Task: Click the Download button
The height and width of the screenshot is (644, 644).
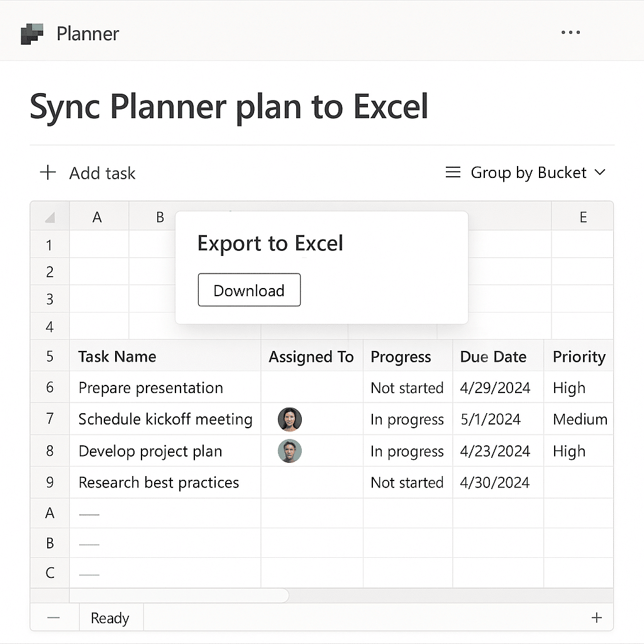Action: coord(249,290)
